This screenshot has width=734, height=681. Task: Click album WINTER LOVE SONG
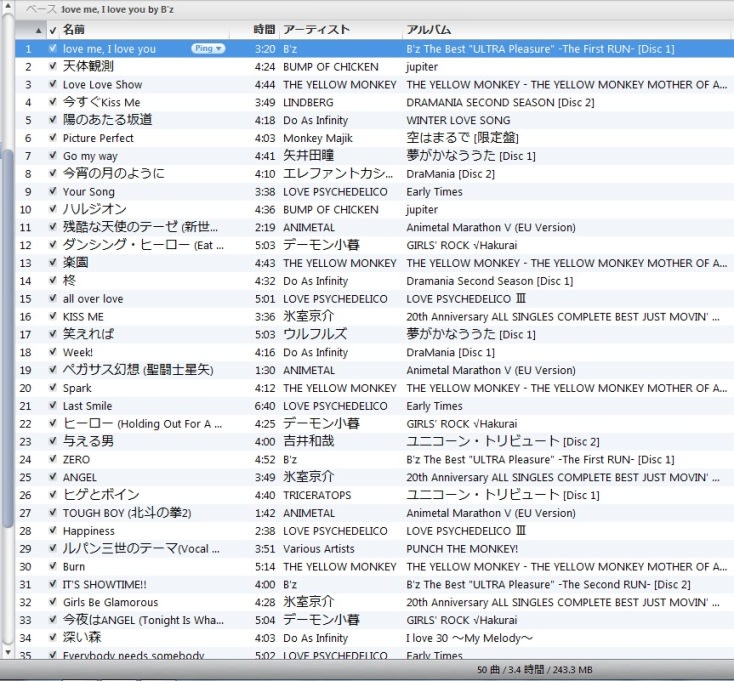(458, 120)
